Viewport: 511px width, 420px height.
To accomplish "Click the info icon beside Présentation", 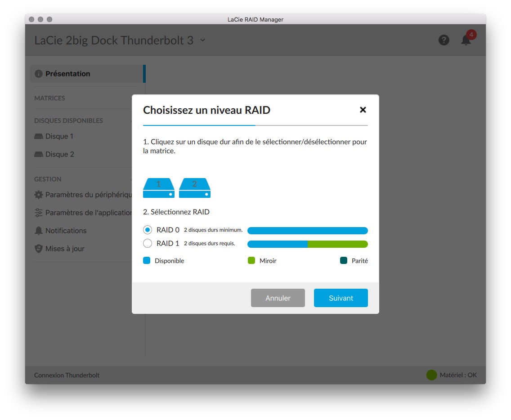I will (38, 74).
